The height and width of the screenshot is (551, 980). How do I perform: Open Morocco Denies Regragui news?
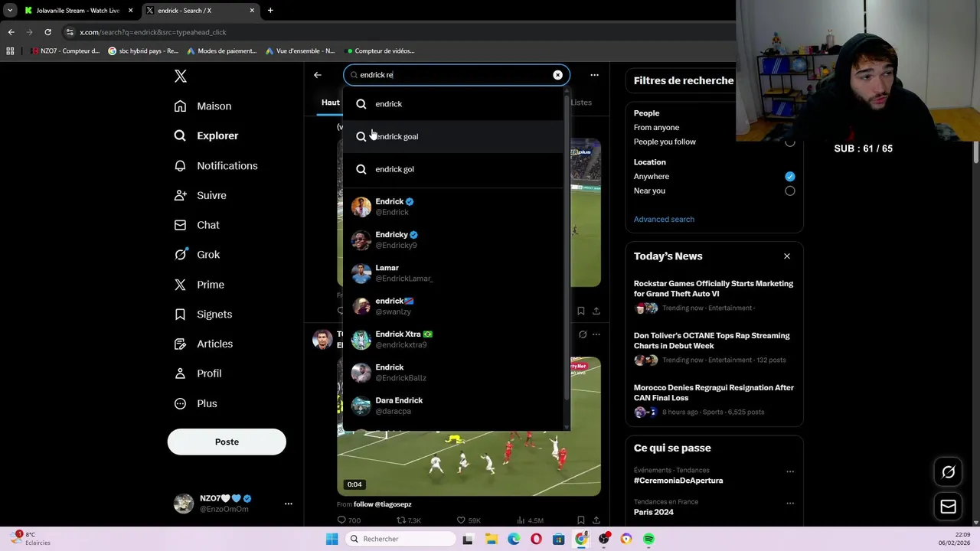[714, 399]
